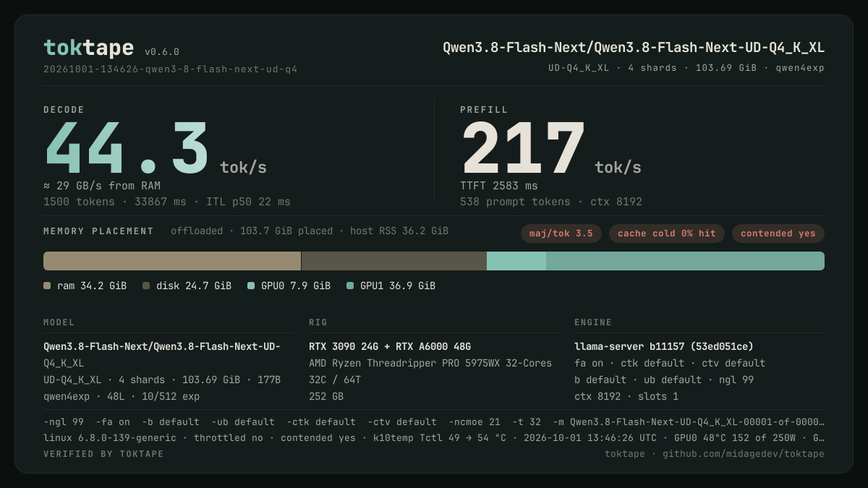Open github.com/midagedev/toktape link
The image size is (868, 488).
click(744, 454)
